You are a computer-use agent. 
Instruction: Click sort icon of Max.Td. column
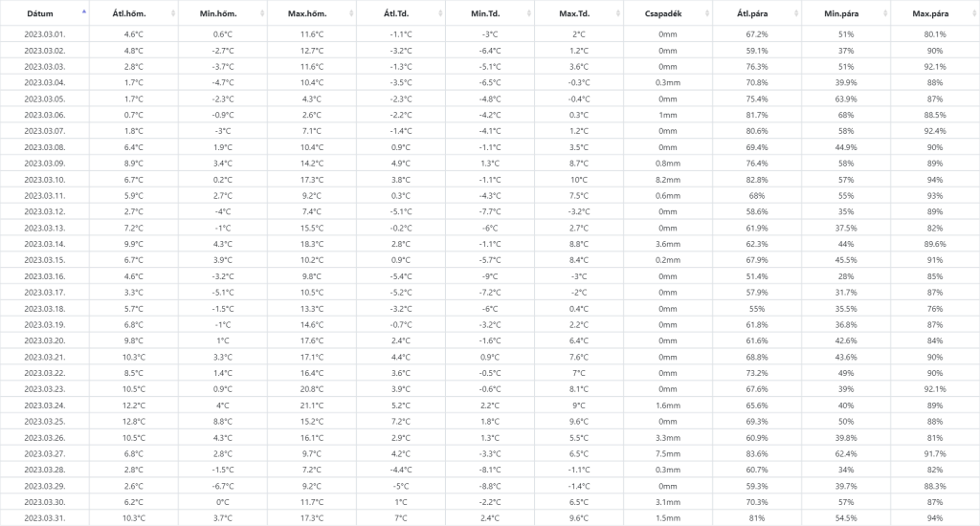point(618,13)
